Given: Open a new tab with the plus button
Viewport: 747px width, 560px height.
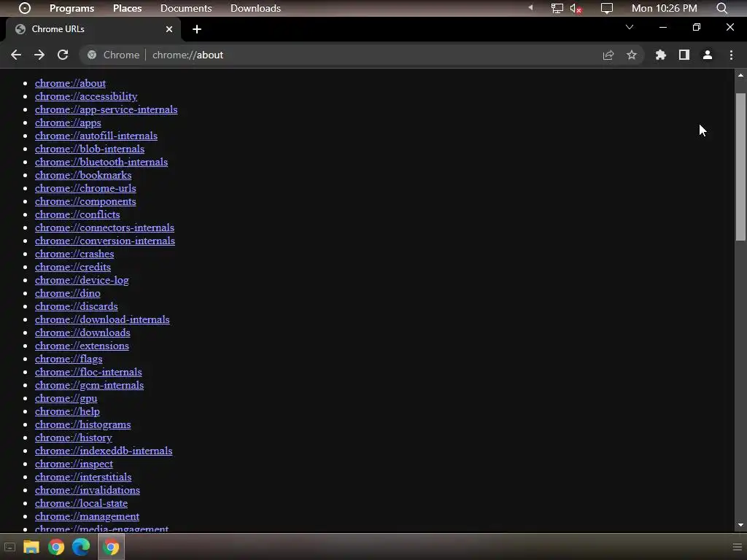Looking at the screenshot, I should 197,29.
